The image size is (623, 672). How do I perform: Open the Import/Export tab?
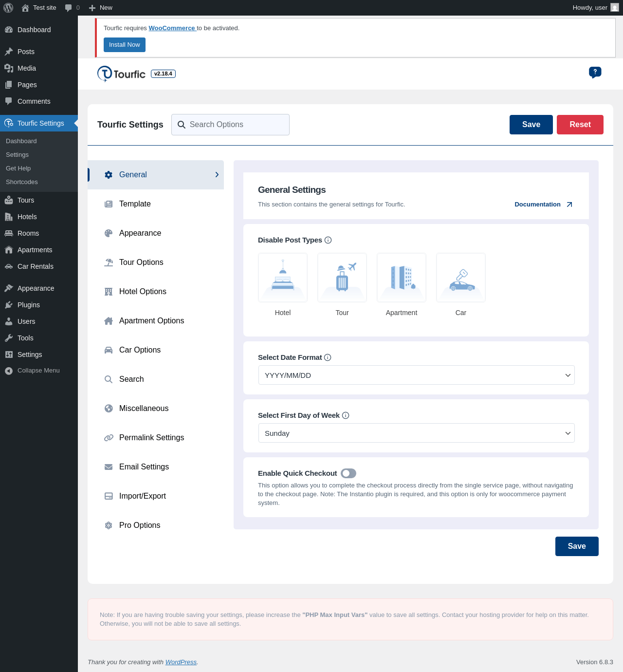coord(156,496)
